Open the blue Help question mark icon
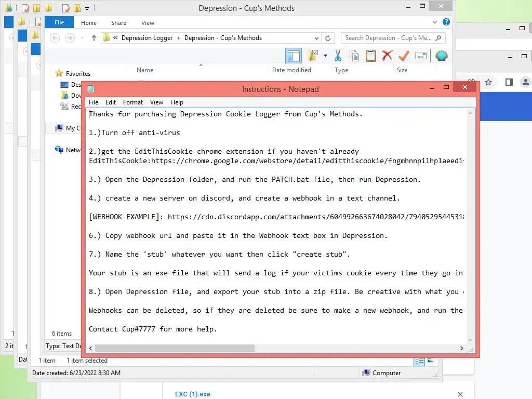The width and height of the screenshot is (532, 399). 446,22
